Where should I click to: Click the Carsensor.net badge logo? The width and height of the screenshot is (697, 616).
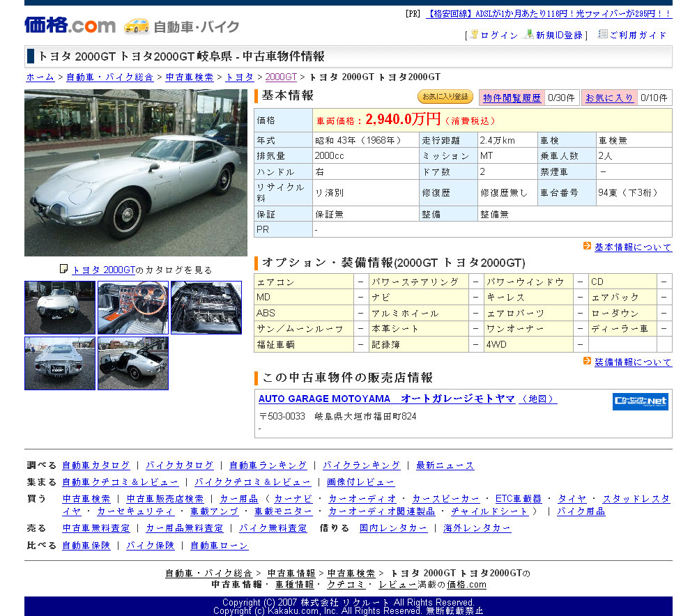coord(640,401)
